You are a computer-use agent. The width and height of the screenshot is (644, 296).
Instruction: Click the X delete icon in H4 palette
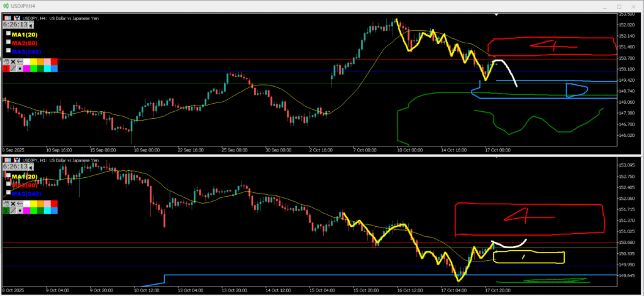[13, 62]
